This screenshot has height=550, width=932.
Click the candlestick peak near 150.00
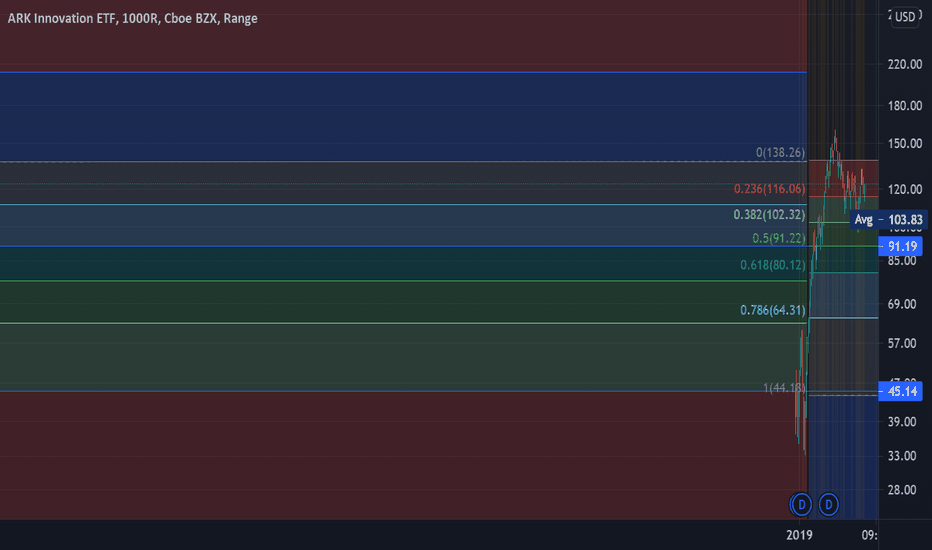coord(835,134)
